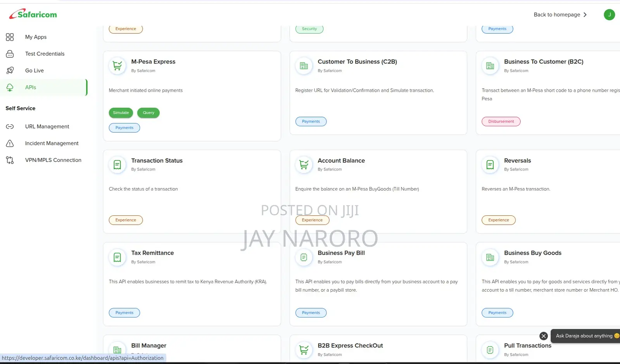Click 'Merchant initiated online payments' description
620x364 pixels.
(145, 90)
